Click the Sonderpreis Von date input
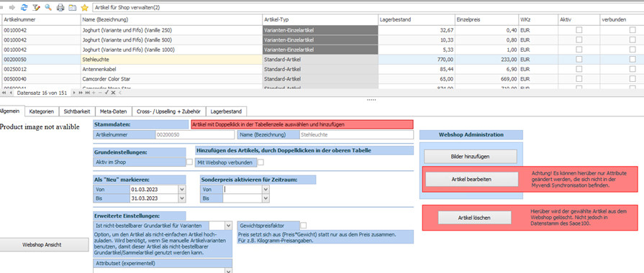The width and height of the screenshot is (644, 273). (242, 190)
